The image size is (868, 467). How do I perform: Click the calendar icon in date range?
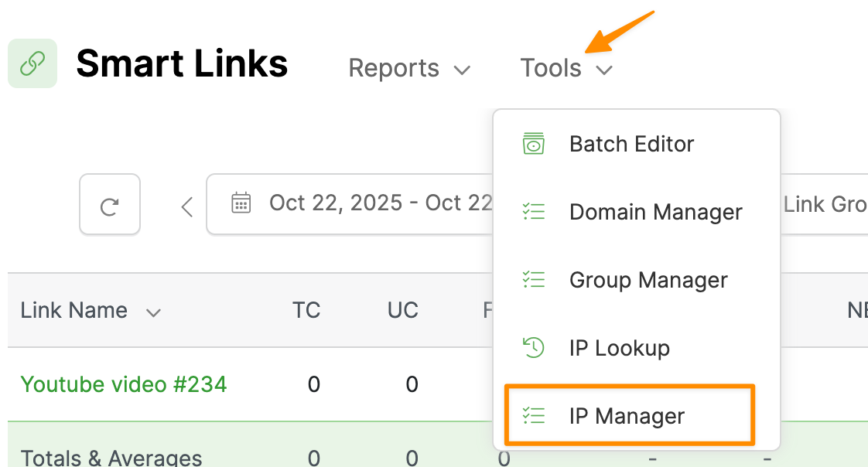coord(241,203)
